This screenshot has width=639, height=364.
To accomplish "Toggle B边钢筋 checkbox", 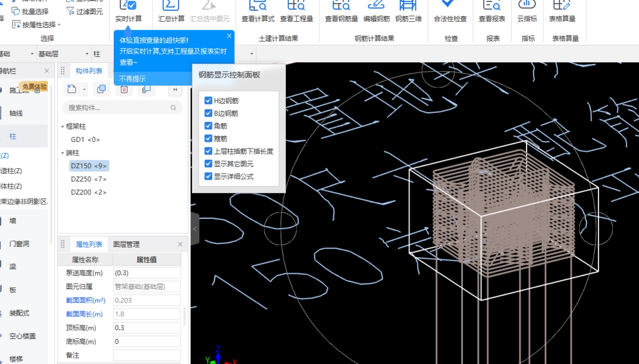I will pos(209,113).
